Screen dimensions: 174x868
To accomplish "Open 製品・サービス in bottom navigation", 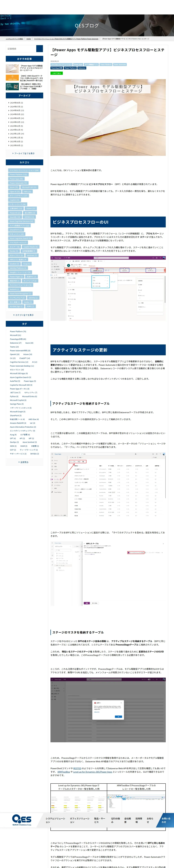I will (x=100, y=820).
